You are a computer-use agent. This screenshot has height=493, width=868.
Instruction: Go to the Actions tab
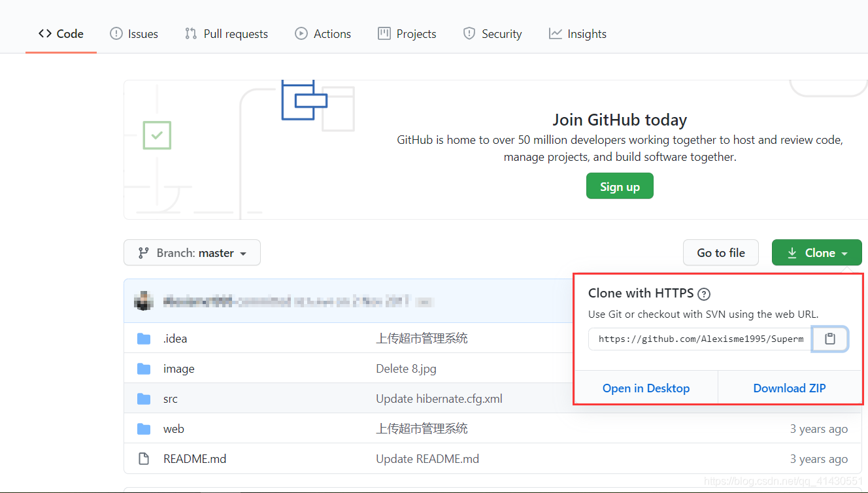pyautogui.click(x=323, y=34)
